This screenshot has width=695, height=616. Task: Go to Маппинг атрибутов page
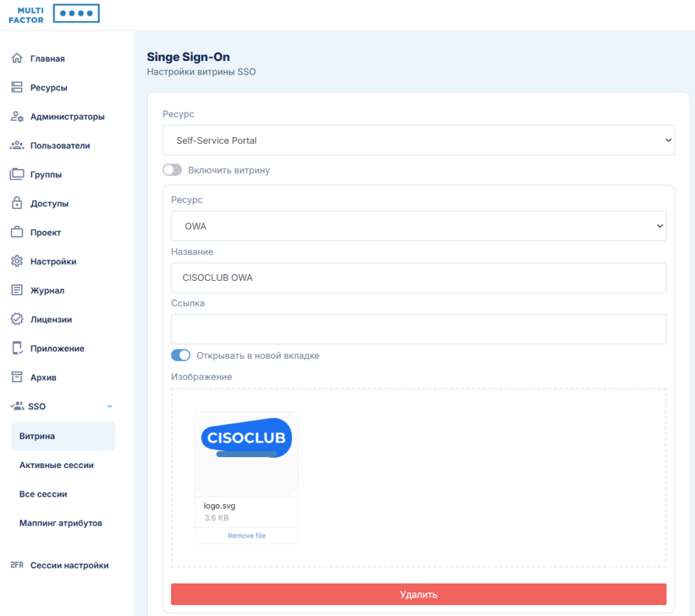[x=60, y=523]
